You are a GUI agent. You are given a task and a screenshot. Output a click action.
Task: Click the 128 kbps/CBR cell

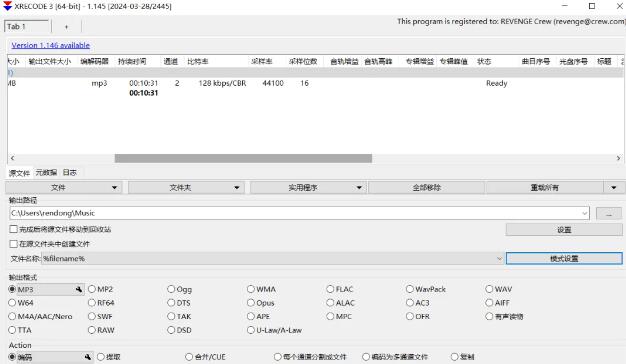click(x=222, y=83)
